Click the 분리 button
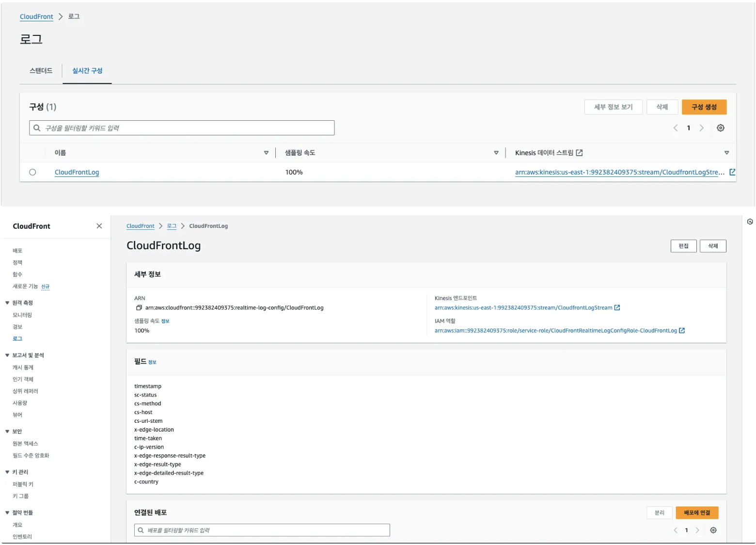 [659, 513]
